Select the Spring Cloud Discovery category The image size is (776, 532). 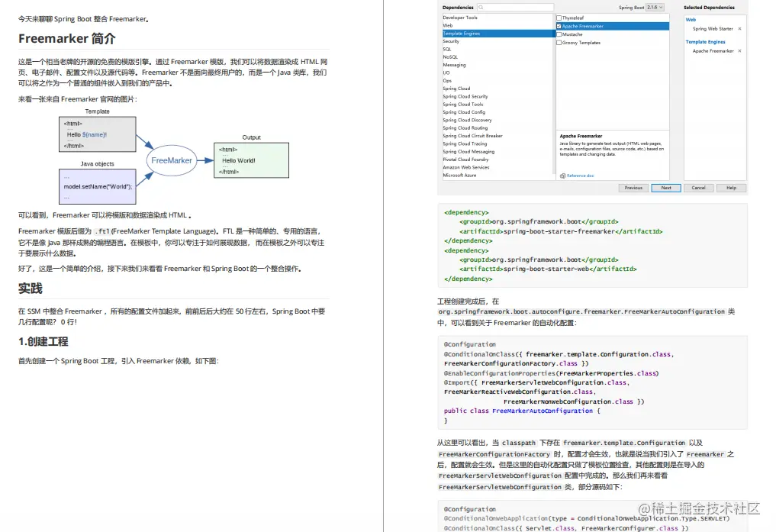pyautogui.click(x=467, y=120)
